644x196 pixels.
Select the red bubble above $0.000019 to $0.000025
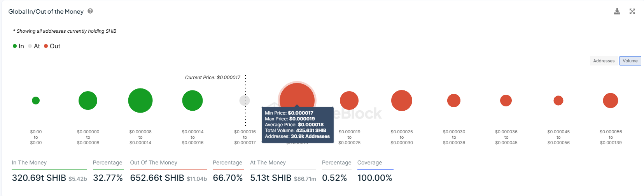pos(349,101)
